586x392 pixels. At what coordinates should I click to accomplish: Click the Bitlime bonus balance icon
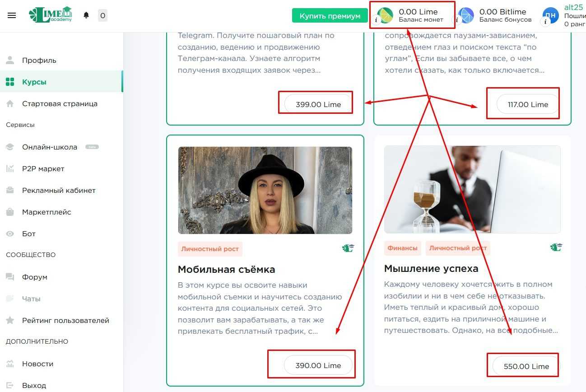click(x=466, y=15)
